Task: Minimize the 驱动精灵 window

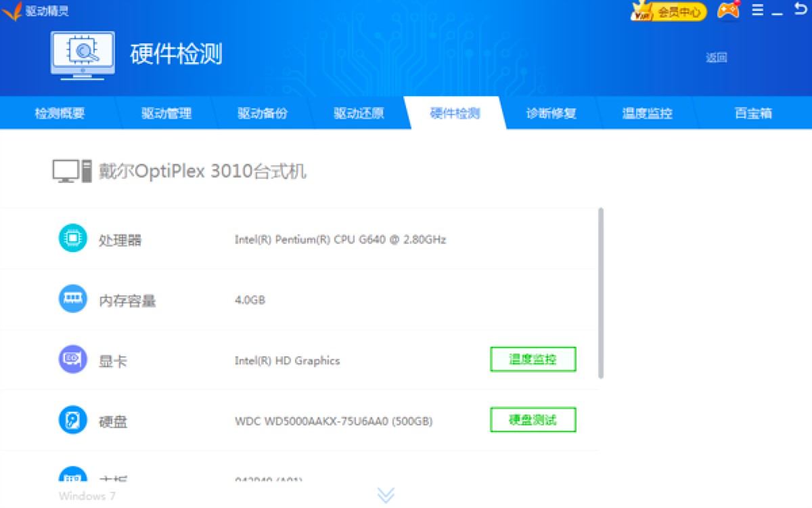Action: (778, 12)
